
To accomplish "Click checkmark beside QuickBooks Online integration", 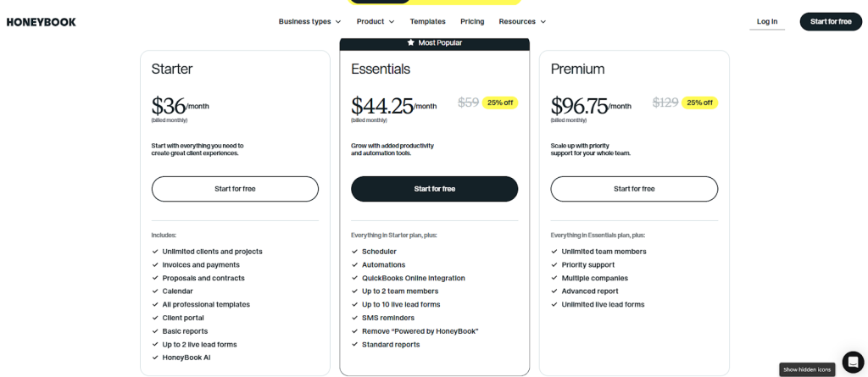I will [x=355, y=278].
